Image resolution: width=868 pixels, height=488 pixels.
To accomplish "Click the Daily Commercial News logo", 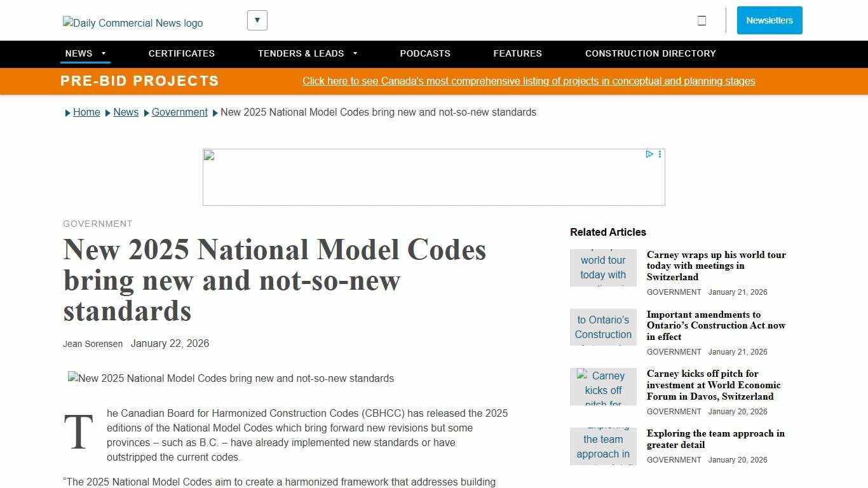I will pos(132,23).
